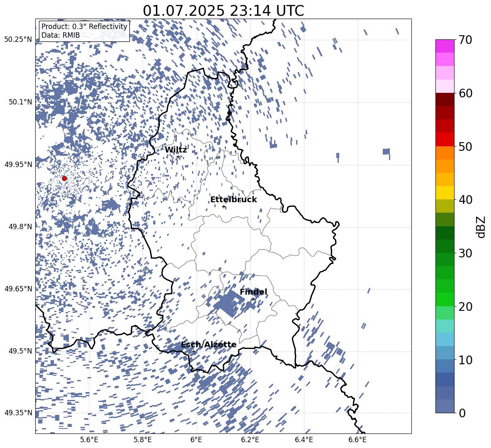Click the 49.95°N latitude tick label
Screen dimensions: 491x448
pyautogui.click(x=18, y=165)
